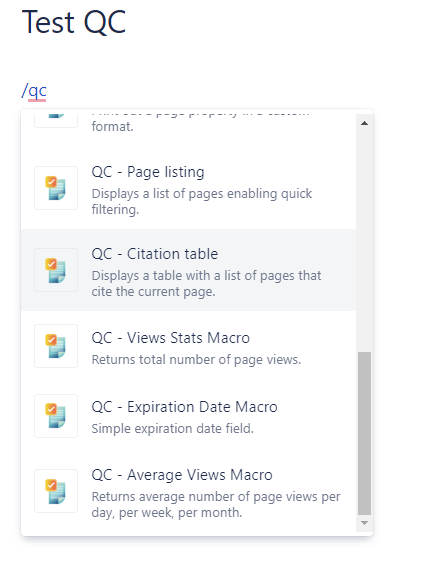
Task: Click the QC - Views Stats Macro icon
Action: [56, 346]
